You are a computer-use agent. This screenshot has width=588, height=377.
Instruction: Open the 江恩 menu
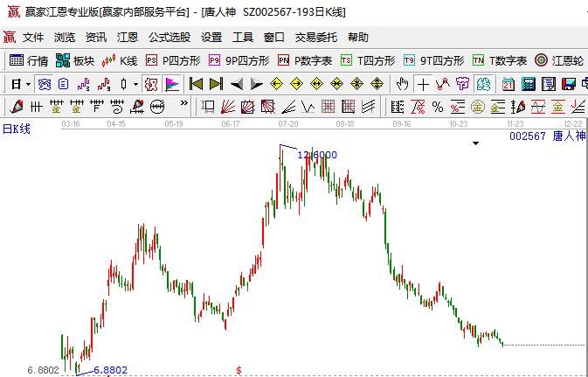tap(128, 37)
